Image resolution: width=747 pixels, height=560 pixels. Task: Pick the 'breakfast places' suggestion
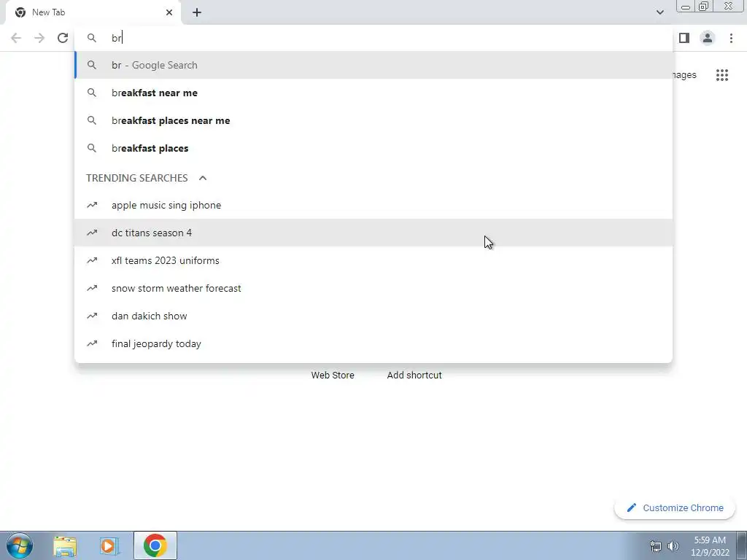point(373,148)
